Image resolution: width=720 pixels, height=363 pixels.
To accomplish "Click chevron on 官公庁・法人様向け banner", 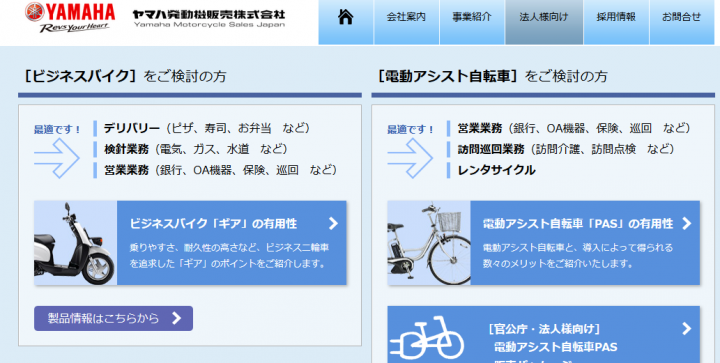I will (x=686, y=329).
